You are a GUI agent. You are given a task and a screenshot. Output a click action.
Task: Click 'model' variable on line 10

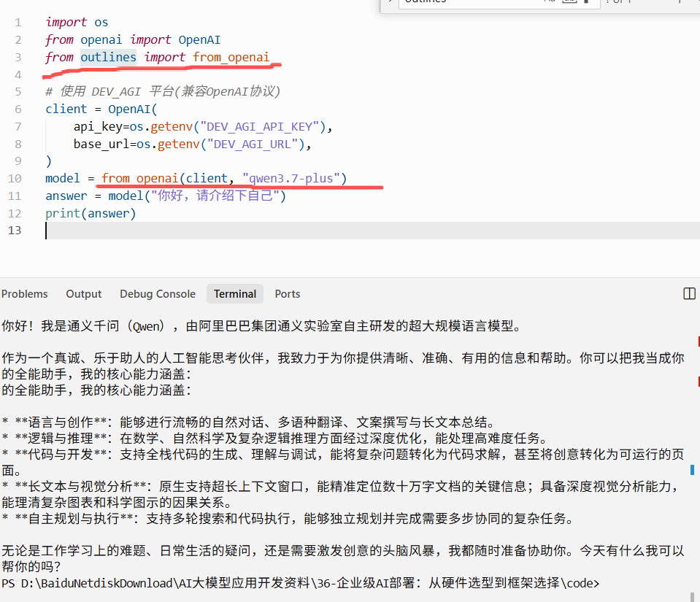[x=63, y=179]
